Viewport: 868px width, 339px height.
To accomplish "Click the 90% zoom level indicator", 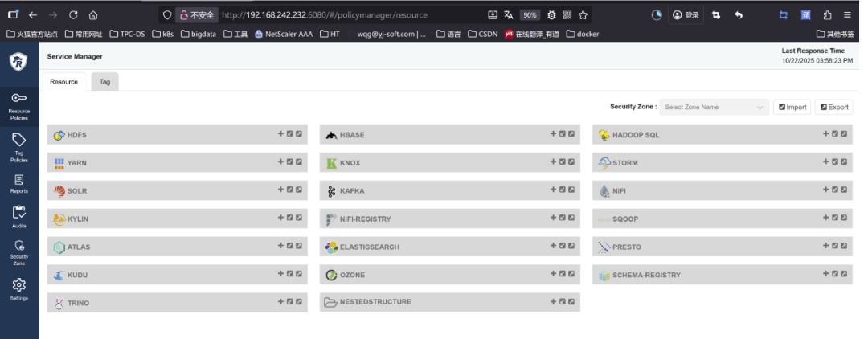I will [530, 15].
